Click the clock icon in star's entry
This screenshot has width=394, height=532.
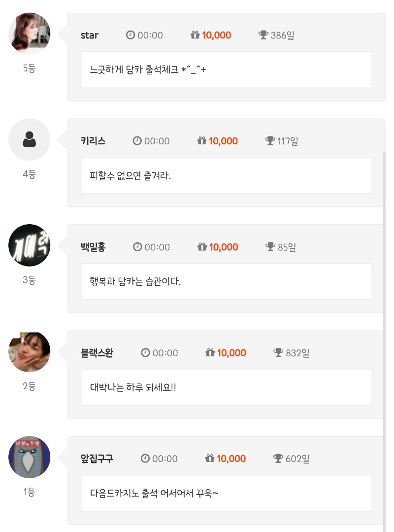(131, 35)
